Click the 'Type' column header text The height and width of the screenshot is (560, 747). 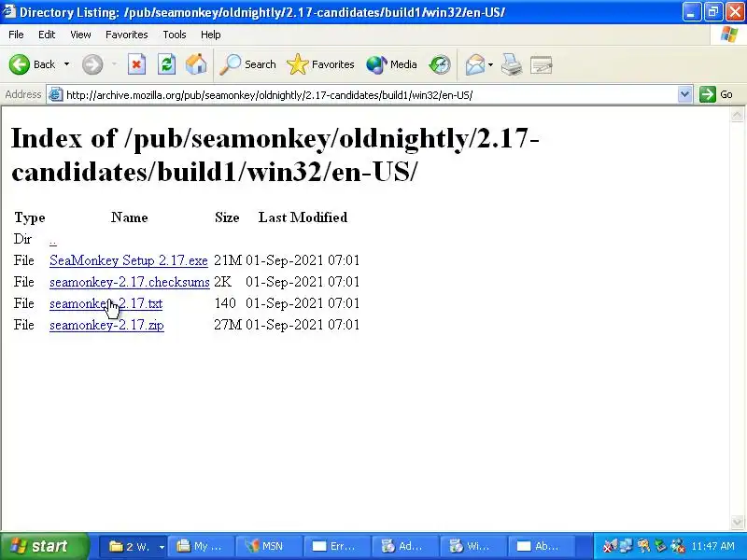pyautogui.click(x=30, y=217)
